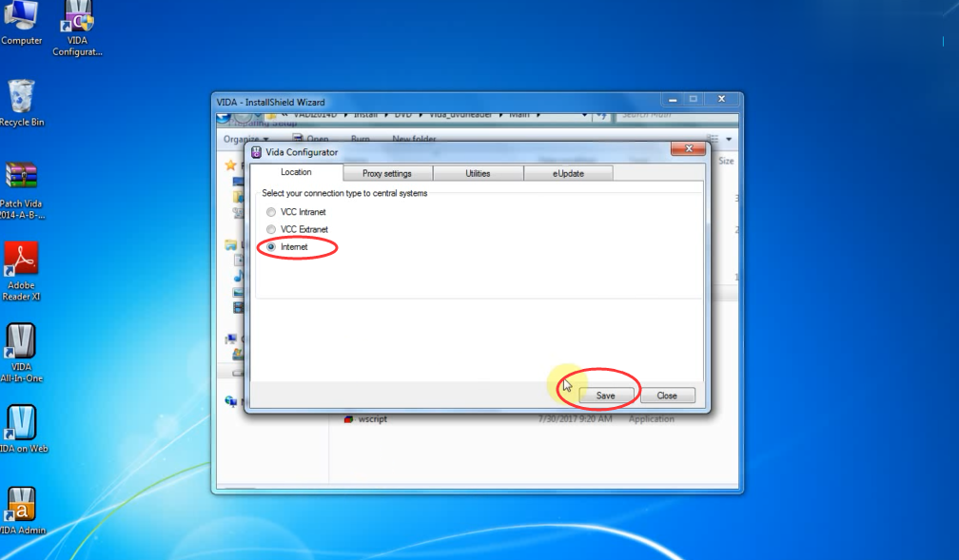959x560 pixels.
Task: Save the connection settings
Action: click(605, 396)
